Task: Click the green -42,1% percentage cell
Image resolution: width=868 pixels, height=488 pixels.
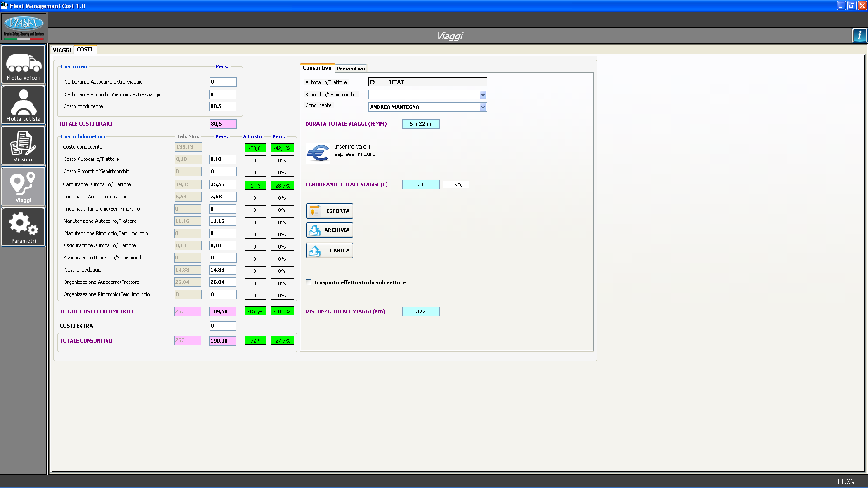Action: coord(282,148)
